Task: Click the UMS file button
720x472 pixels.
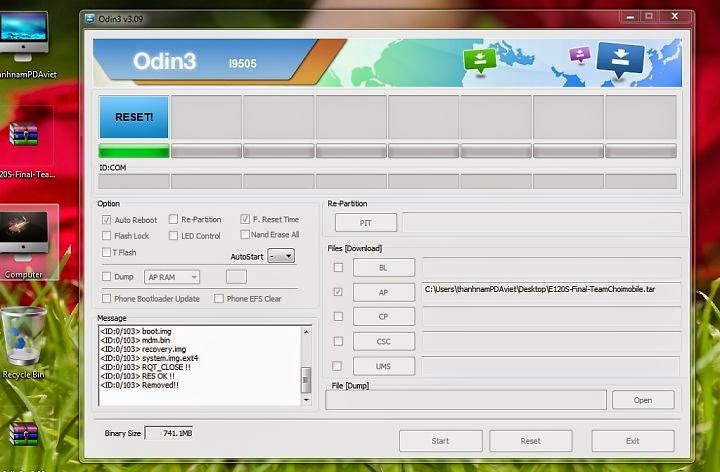Action: pos(384,366)
